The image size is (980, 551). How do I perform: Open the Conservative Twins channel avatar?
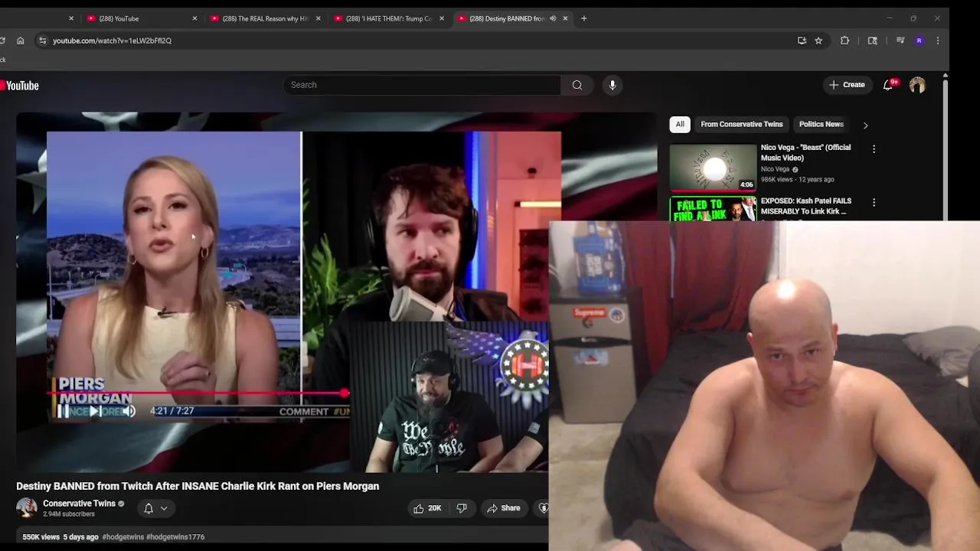tap(27, 507)
